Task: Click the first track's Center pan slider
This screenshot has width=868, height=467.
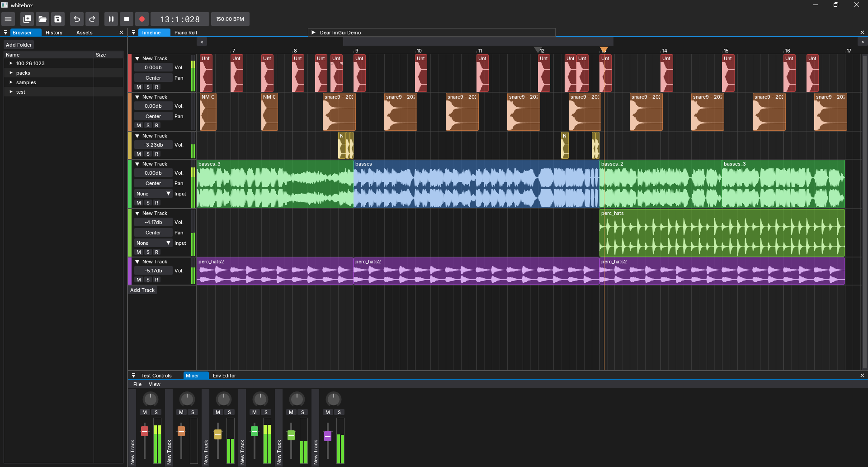Action: coord(153,78)
